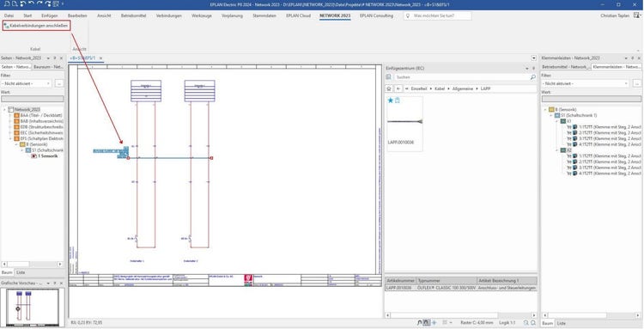This screenshot has width=644, height=329.
Task: Click the back arrow in Einfügezentrum
Action: click(398, 88)
